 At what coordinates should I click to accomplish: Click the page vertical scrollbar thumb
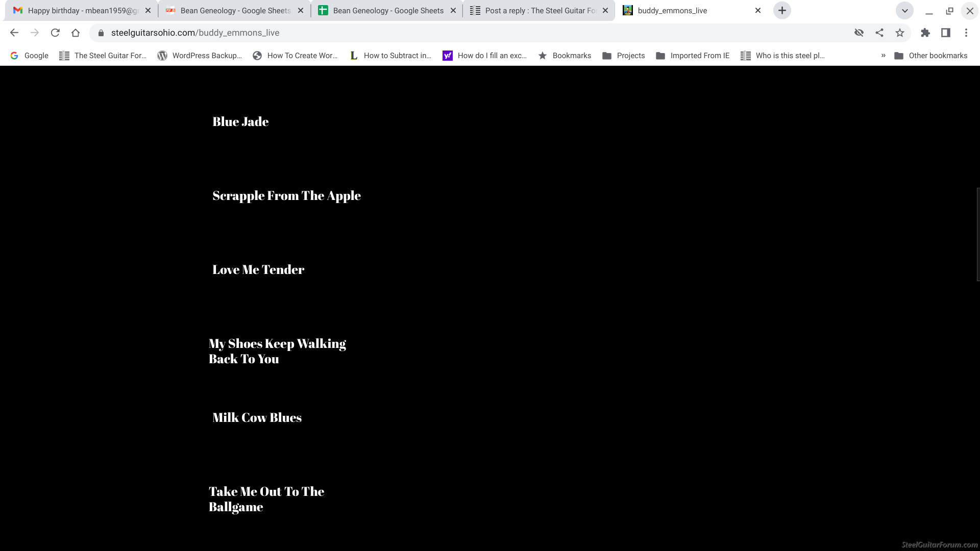(x=977, y=234)
